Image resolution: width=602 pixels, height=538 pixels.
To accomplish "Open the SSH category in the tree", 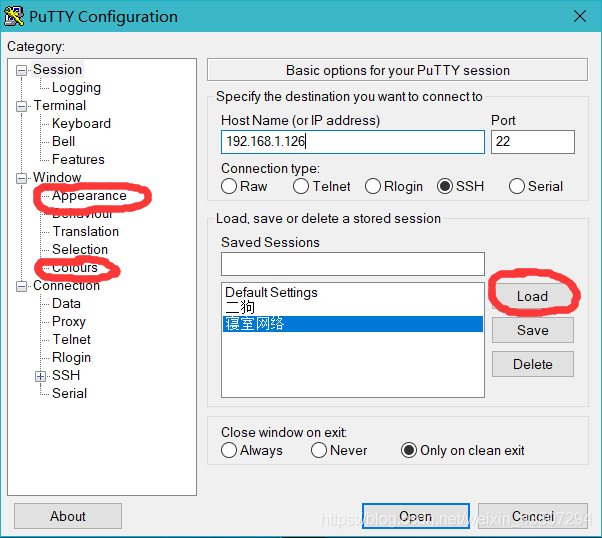I will click(66, 376).
